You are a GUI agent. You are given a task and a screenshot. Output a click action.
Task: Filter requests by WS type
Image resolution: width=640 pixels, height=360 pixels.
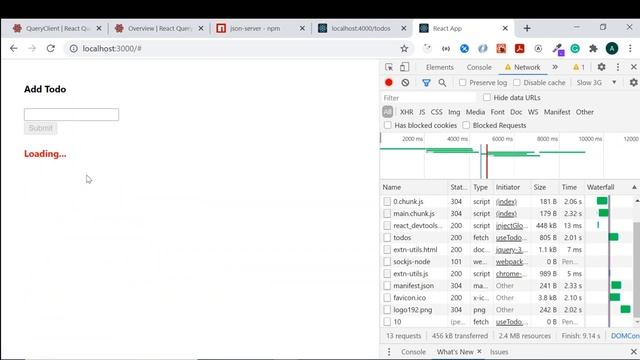[533, 112]
